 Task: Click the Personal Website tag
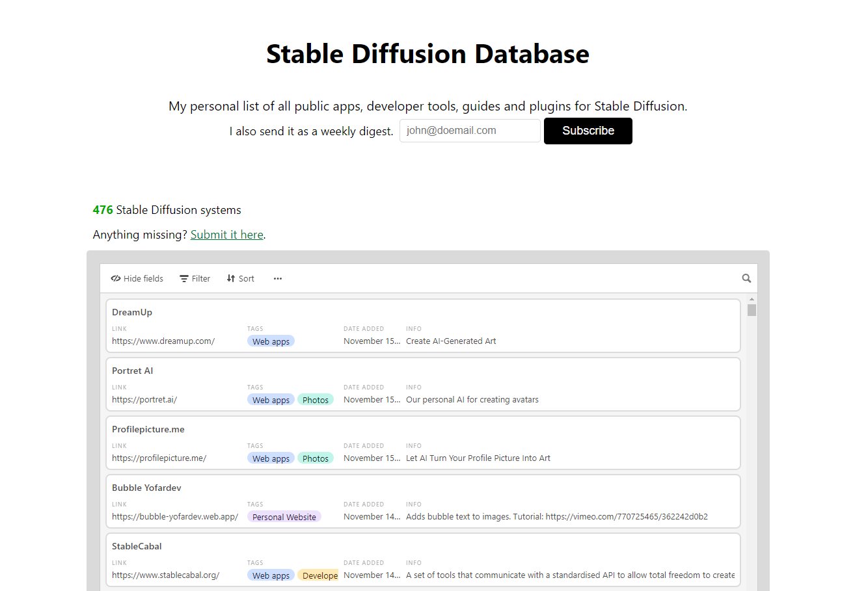point(284,517)
